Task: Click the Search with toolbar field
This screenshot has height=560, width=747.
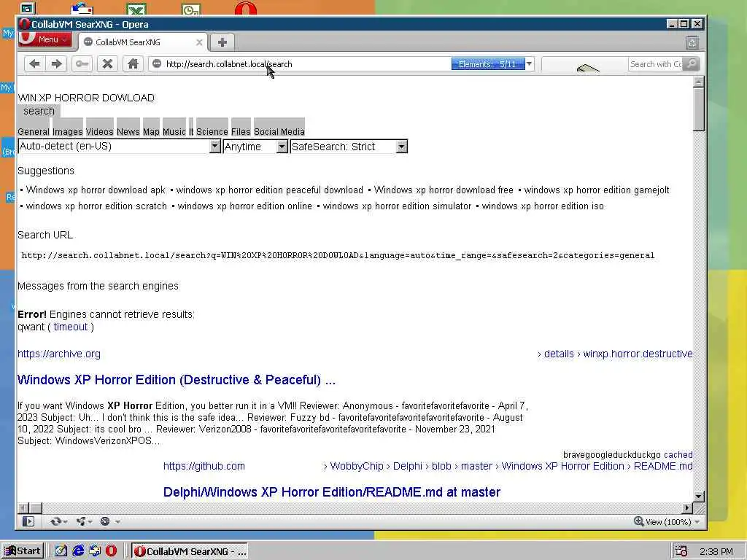Action: point(656,64)
